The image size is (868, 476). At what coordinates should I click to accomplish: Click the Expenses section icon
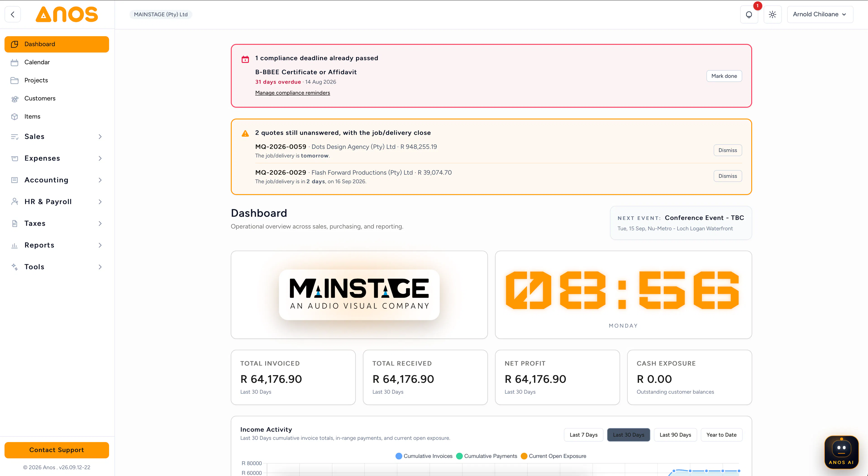coord(14,158)
